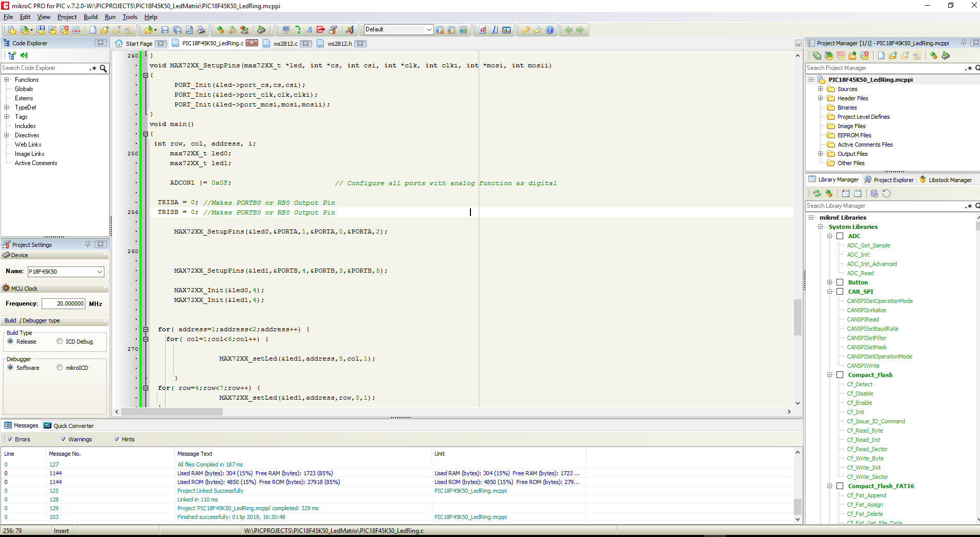Pin the Project Settings panel

coord(88,244)
